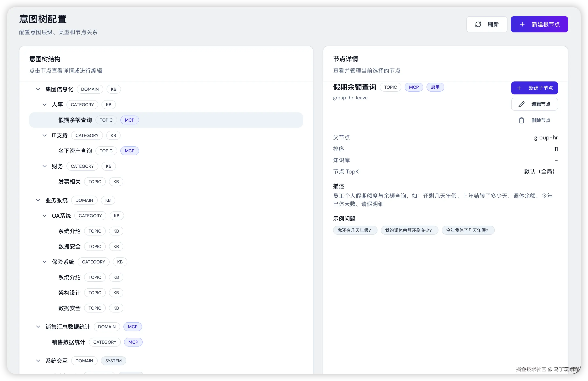
Task: Collapse the 人事 category chevron
Action: [44, 105]
